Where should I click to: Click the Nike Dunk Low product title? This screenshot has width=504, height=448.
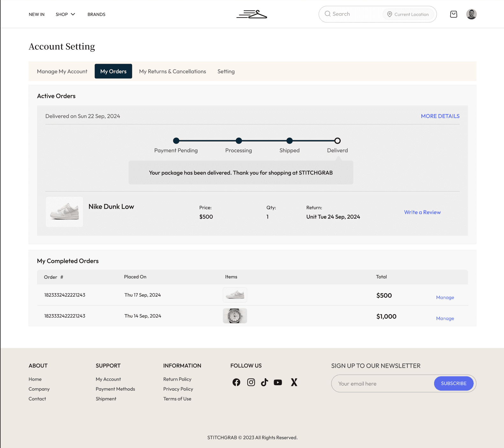pyautogui.click(x=111, y=206)
